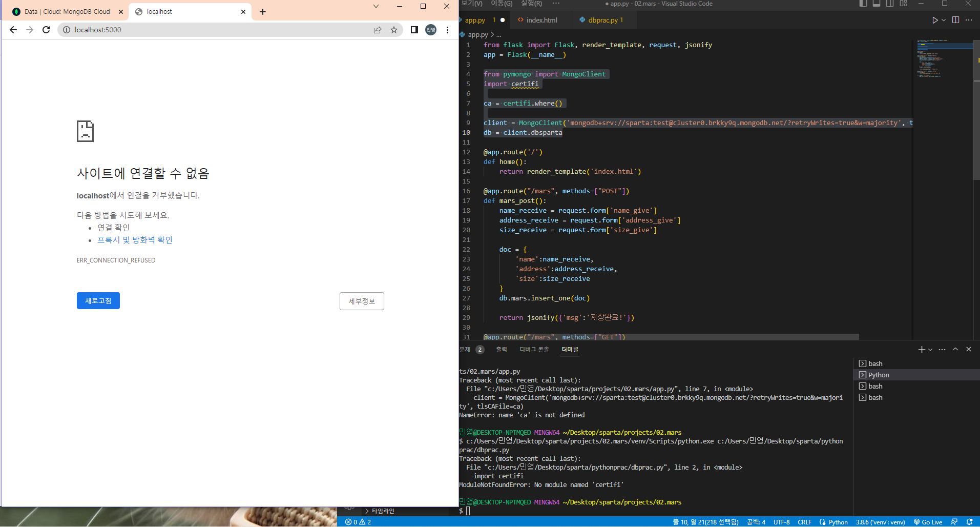Open a new Chrome tab
This screenshot has height=527, width=980.
263,12
